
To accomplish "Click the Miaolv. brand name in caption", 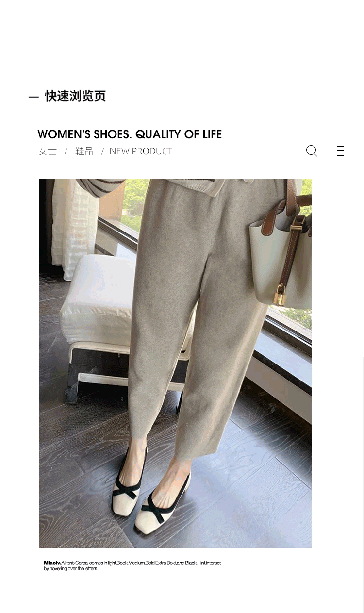I will point(52,563).
